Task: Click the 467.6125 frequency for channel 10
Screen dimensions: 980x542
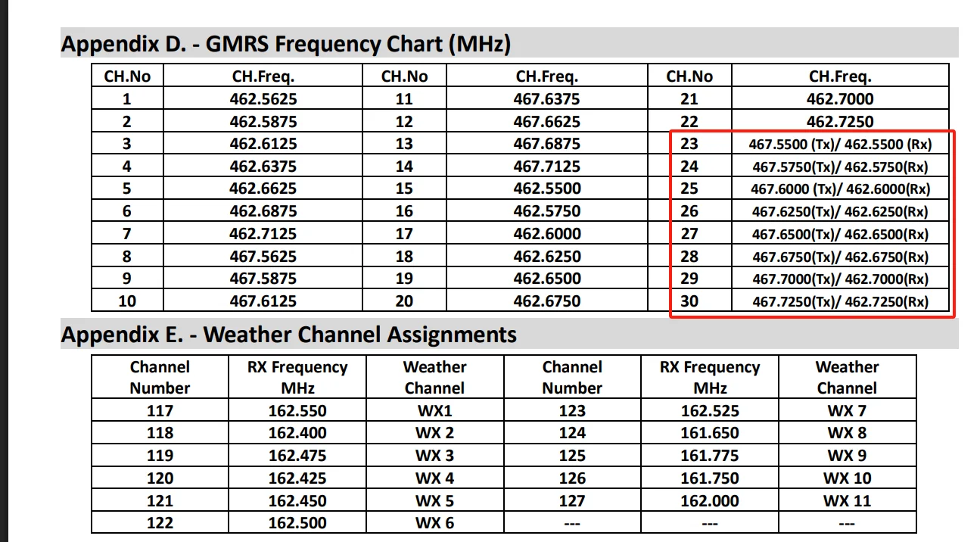Action: point(263,301)
